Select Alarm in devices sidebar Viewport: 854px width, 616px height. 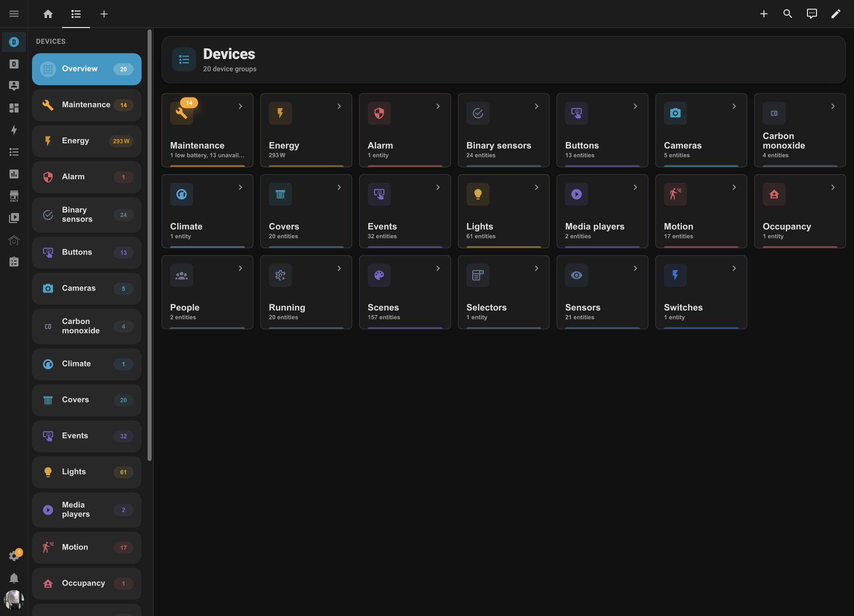click(x=87, y=177)
